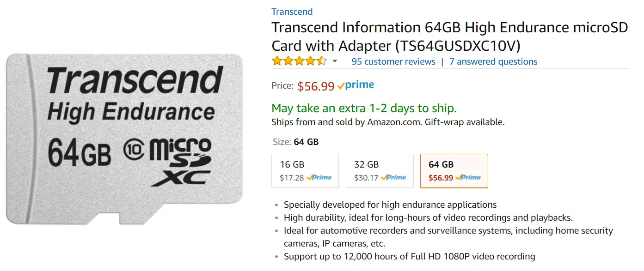Click the $17.28 price in 16 GB option
The width and height of the screenshot is (644, 271).
tap(292, 178)
